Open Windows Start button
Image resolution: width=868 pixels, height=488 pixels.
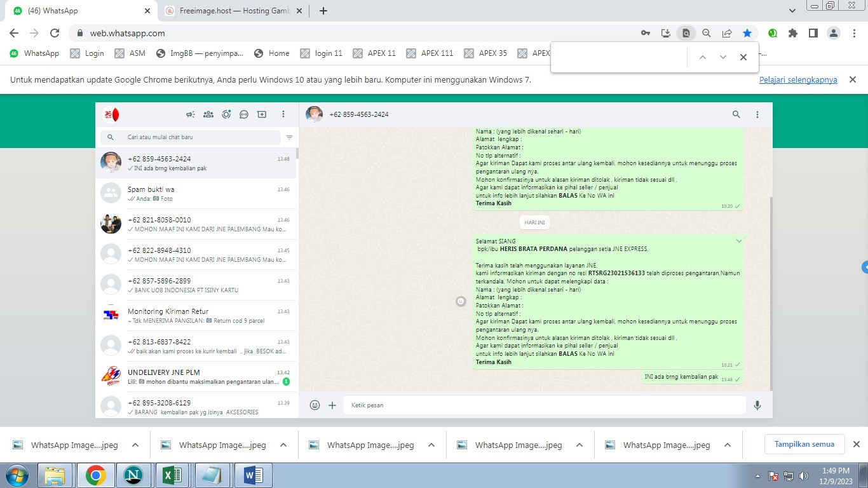tap(16, 475)
